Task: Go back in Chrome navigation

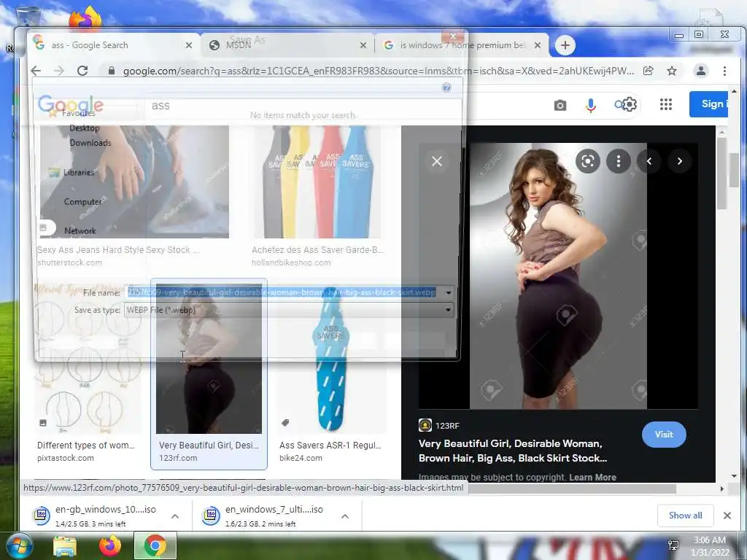Action: pyautogui.click(x=36, y=71)
